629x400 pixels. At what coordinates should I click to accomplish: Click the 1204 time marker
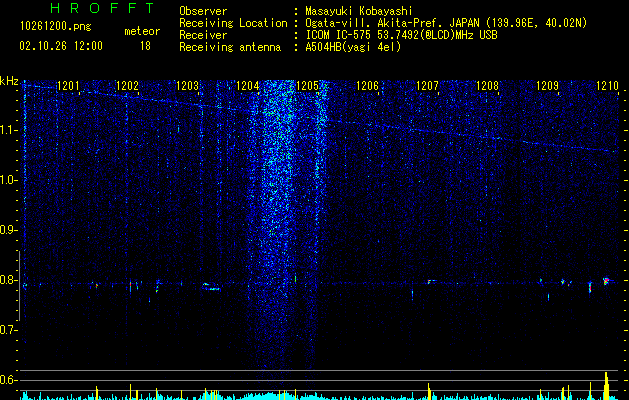pyautogui.click(x=248, y=86)
